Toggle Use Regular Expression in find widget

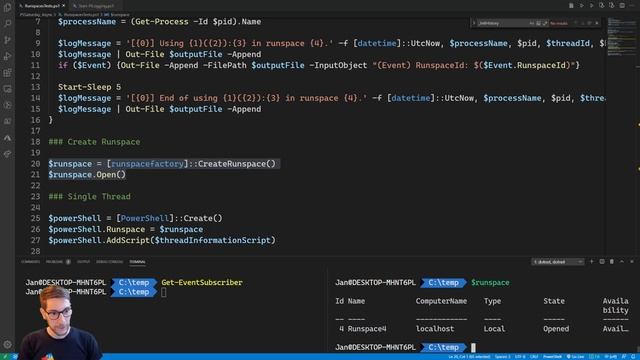tap(545, 23)
